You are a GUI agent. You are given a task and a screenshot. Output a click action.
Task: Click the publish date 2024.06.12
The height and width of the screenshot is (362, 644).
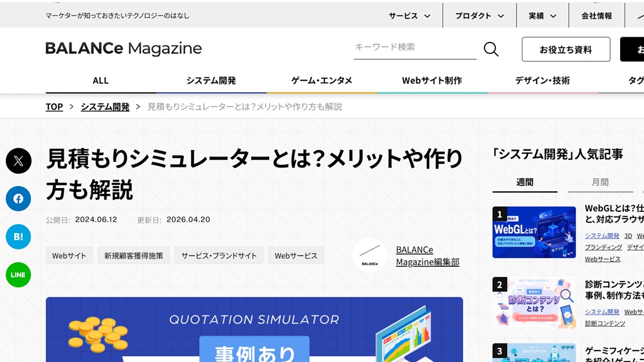[x=96, y=220]
